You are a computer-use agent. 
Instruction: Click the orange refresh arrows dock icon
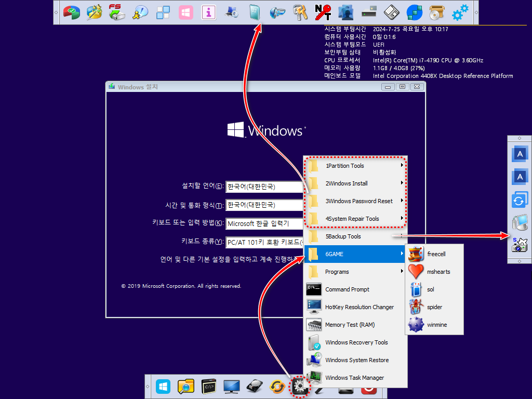pyautogui.click(x=277, y=387)
